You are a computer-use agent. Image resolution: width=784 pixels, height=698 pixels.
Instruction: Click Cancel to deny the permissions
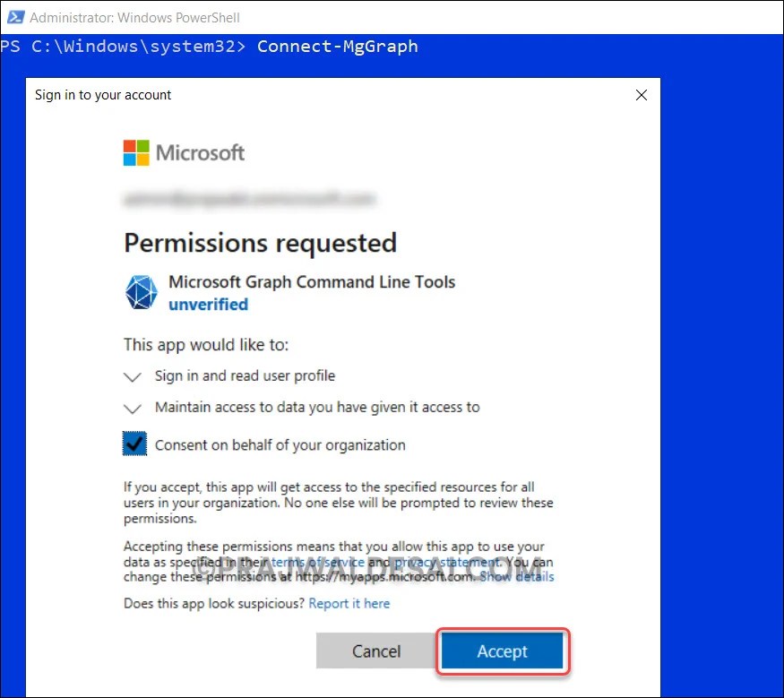coord(375,651)
